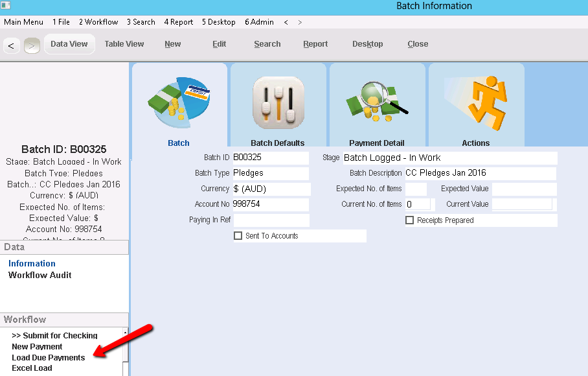Viewport: 588px width, 376px height.
Task: Click the Batch Description input field
Action: pyautogui.click(x=479, y=173)
